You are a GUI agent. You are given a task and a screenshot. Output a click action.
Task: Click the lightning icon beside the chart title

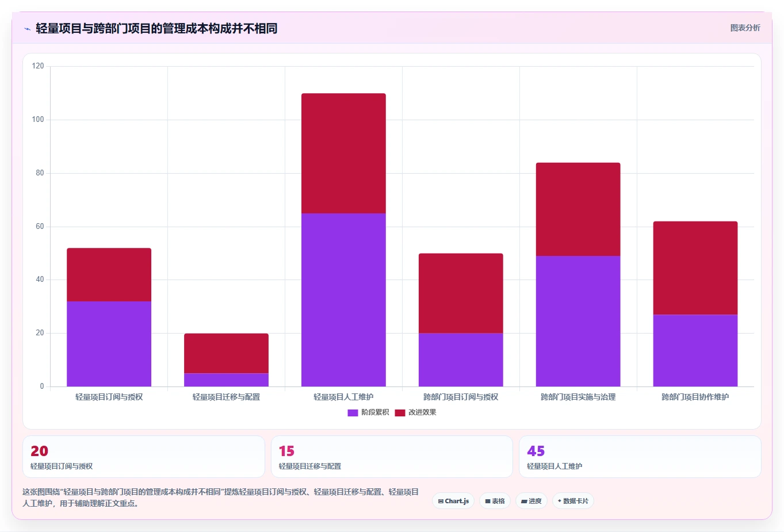(x=27, y=29)
